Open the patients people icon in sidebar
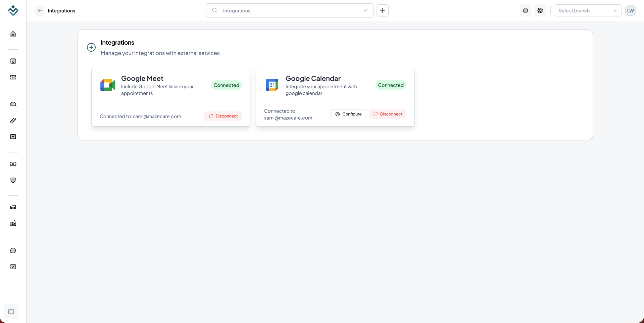Viewport: 644px width, 323px height. point(13,104)
